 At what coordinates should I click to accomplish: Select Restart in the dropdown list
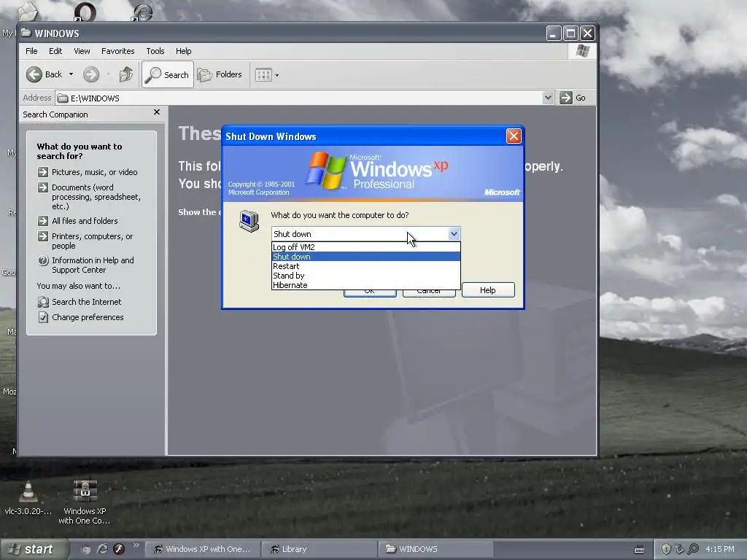click(x=366, y=266)
